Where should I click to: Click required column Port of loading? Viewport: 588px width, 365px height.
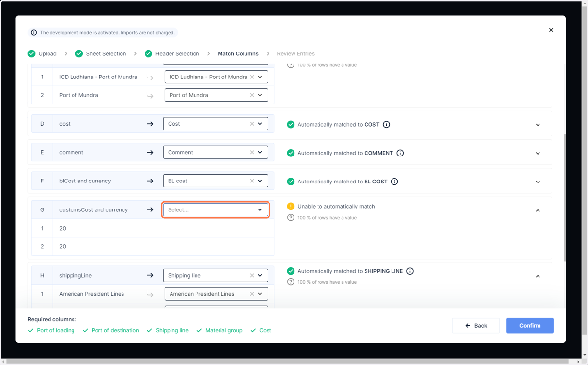pyautogui.click(x=56, y=331)
